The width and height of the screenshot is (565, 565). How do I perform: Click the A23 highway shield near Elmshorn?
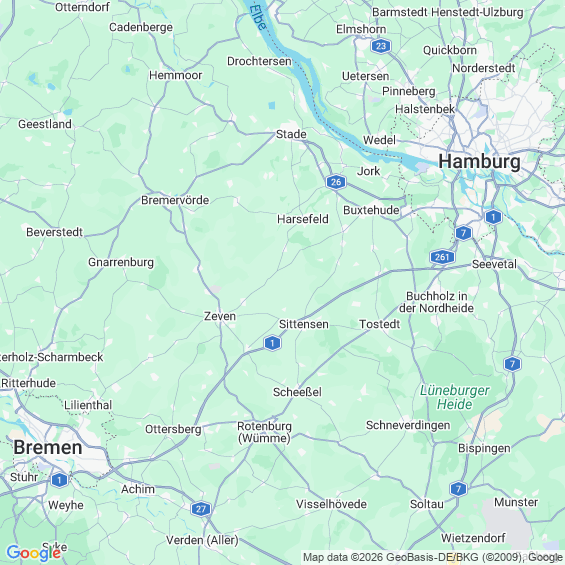coord(381,46)
